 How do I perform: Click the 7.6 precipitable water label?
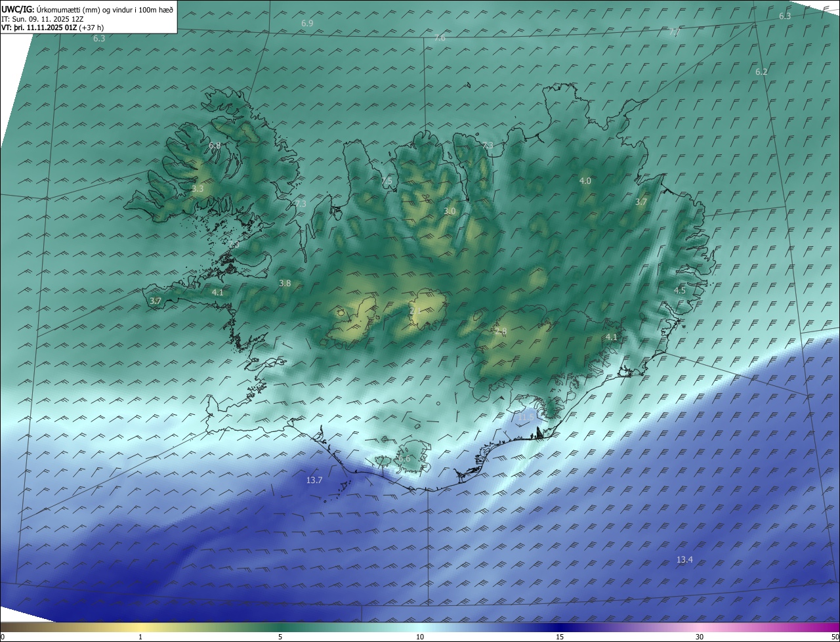(x=440, y=38)
